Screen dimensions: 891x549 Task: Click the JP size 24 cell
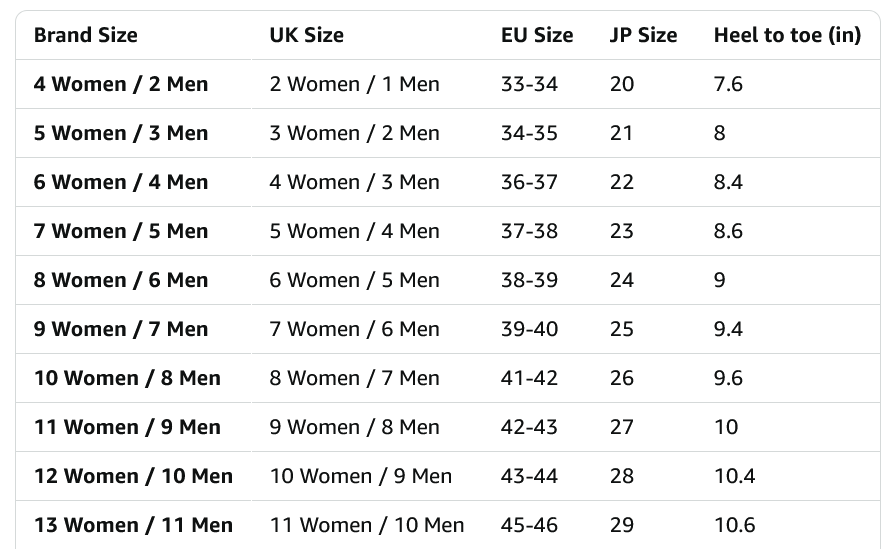tap(622, 280)
